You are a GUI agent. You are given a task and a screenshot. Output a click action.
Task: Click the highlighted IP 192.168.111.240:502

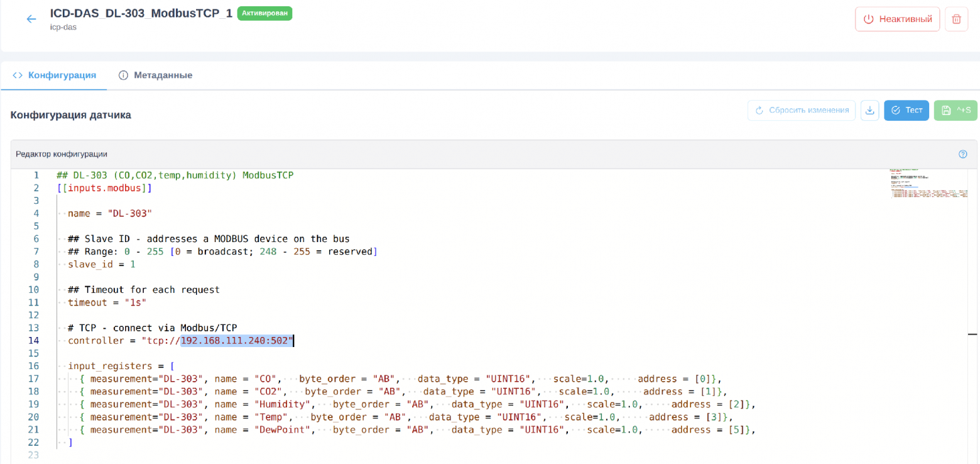click(x=237, y=341)
